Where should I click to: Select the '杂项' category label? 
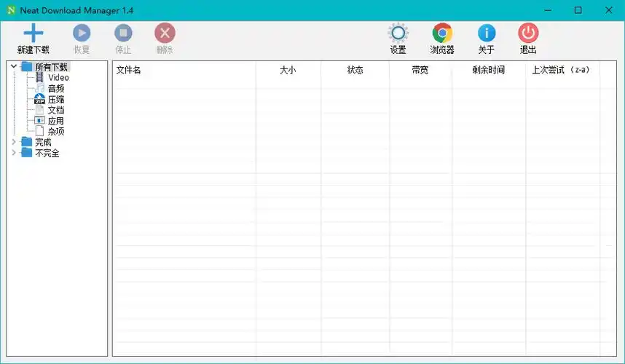(x=56, y=132)
